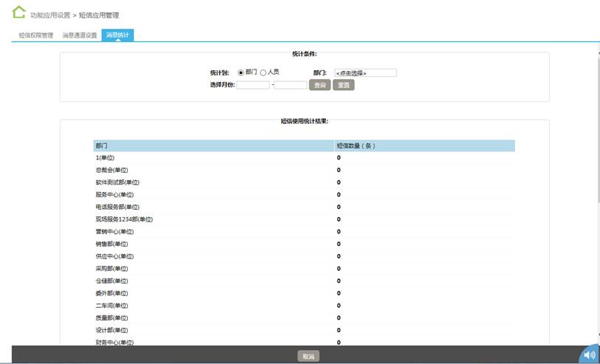The image size is (600, 364).
Task: Open the 消息通道设置 tab
Action: point(79,35)
